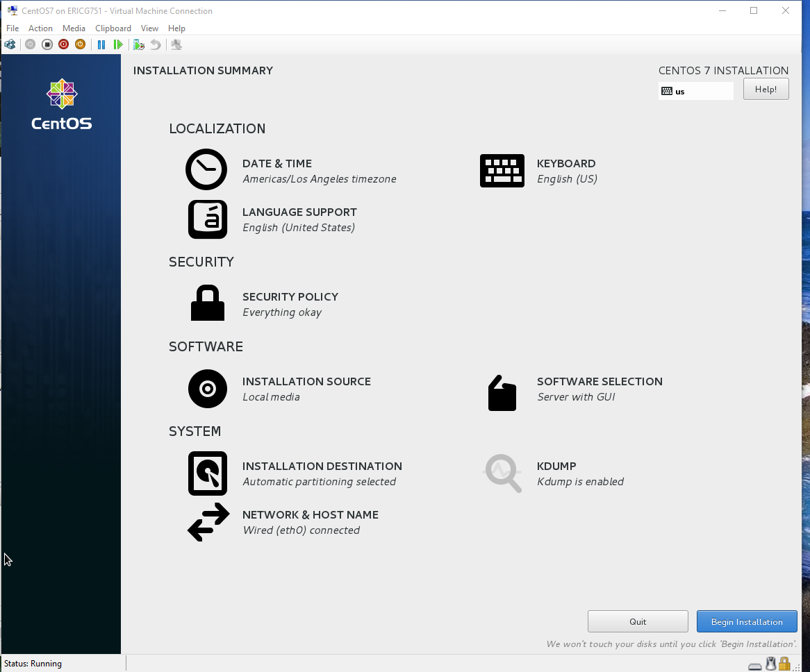Turn off the VM with the black stop icon
The width and height of the screenshot is (810, 672).
[47, 45]
